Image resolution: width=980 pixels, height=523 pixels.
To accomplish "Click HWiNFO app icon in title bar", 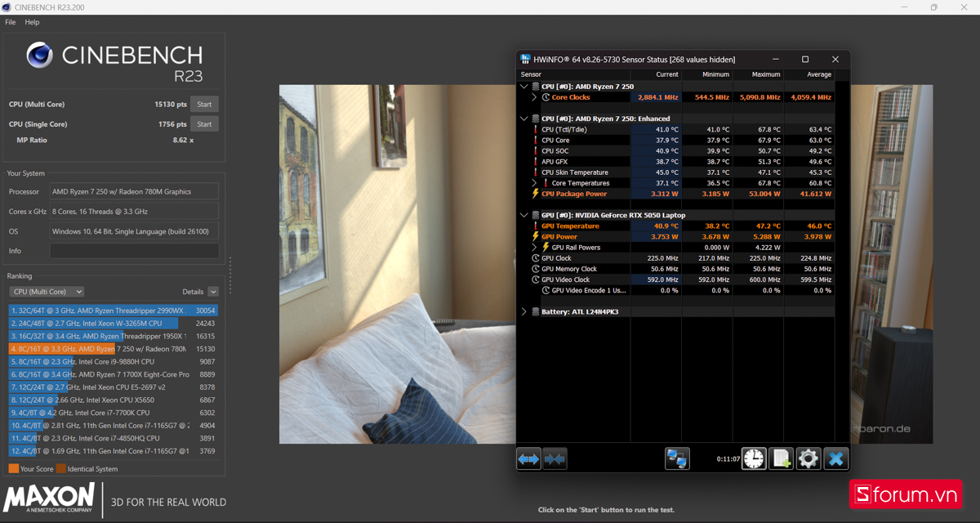I will pyautogui.click(x=525, y=60).
